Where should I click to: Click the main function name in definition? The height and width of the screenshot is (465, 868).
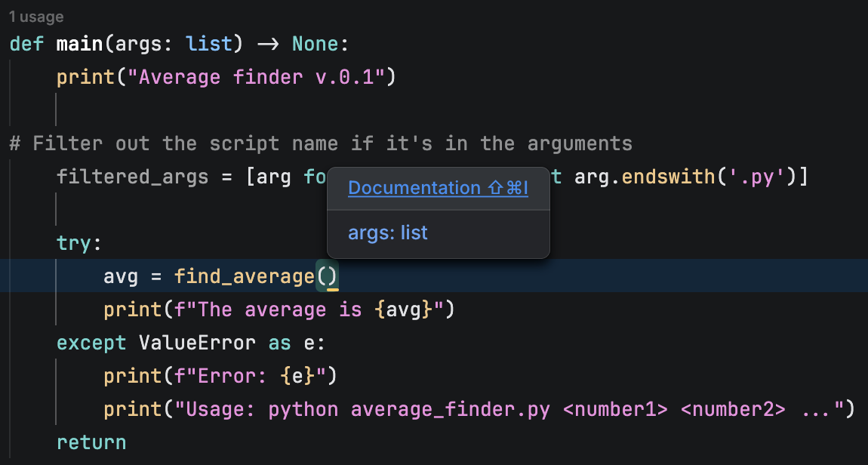[79, 43]
